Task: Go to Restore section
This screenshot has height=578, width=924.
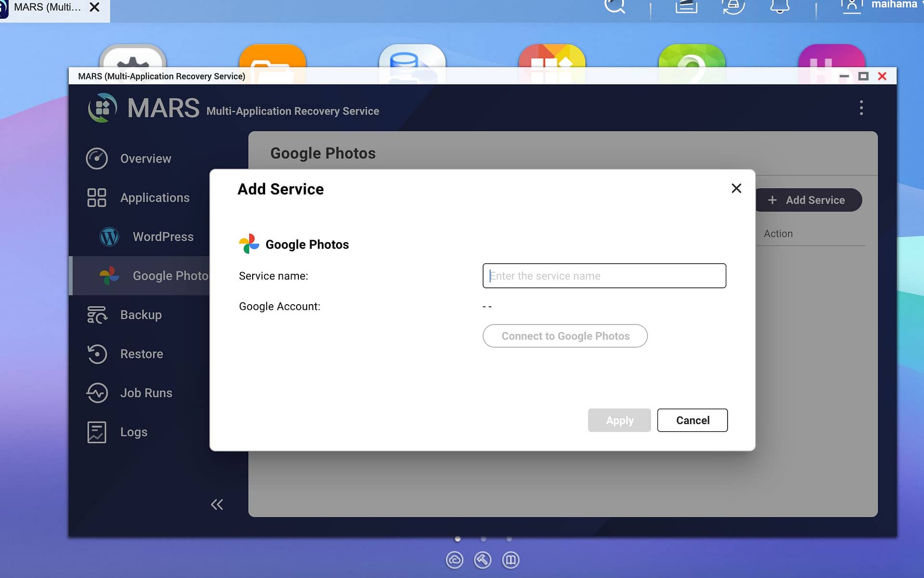Action: [x=141, y=354]
